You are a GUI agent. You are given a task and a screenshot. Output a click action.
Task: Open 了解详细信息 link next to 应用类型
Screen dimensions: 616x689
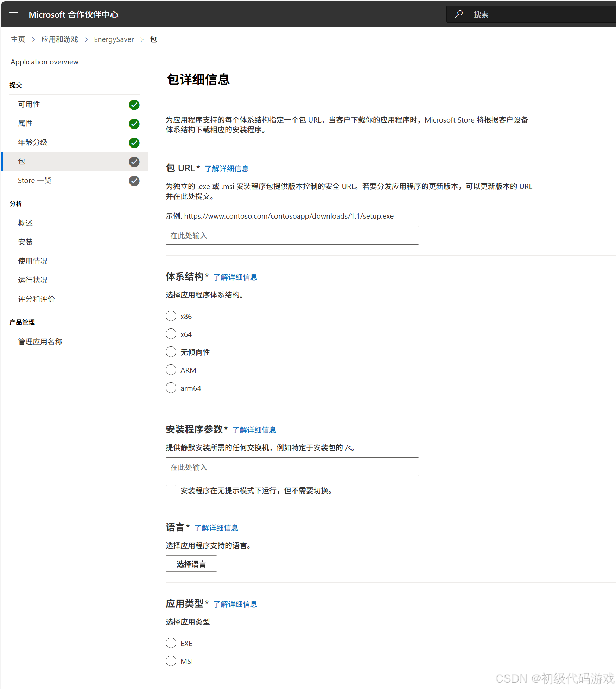click(x=235, y=604)
